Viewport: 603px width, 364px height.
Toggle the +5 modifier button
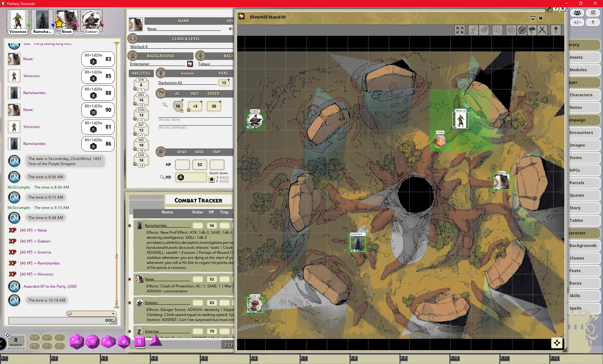tap(60, 338)
